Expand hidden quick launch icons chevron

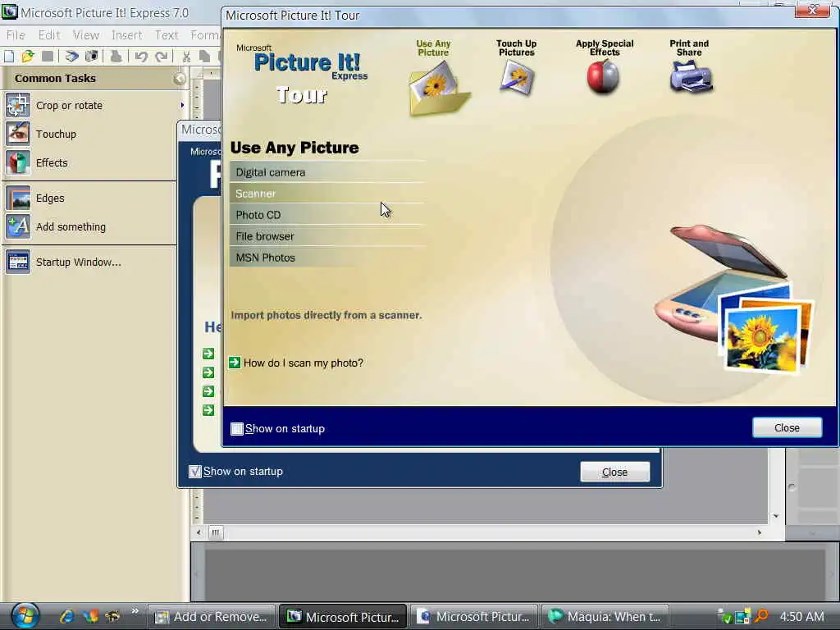coord(135,610)
